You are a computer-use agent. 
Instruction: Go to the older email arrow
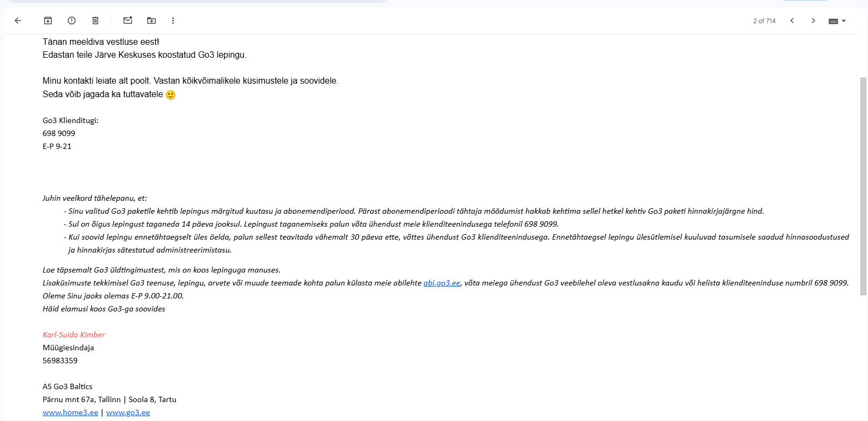(814, 21)
